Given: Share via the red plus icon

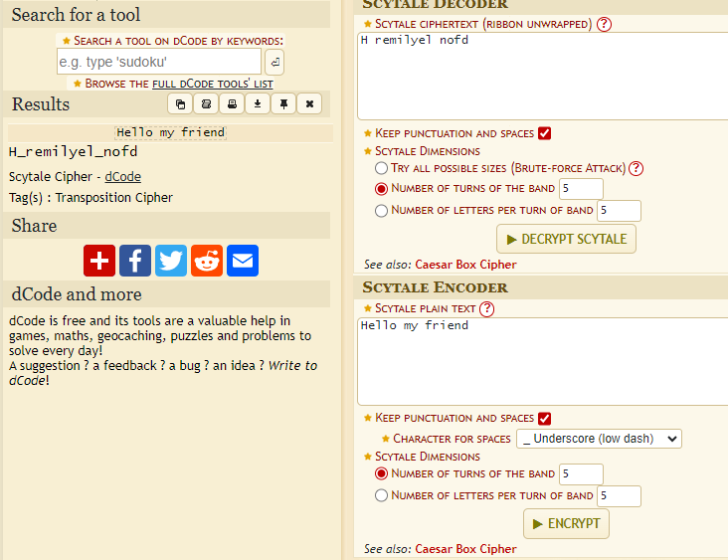Looking at the screenshot, I should 99,261.
